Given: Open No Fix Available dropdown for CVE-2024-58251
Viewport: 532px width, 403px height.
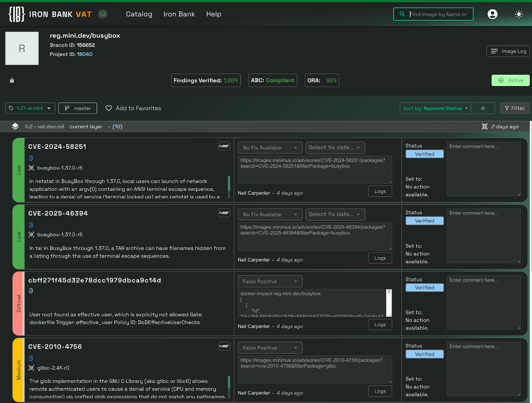Looking at the screenshot, I should coord(270,148).
